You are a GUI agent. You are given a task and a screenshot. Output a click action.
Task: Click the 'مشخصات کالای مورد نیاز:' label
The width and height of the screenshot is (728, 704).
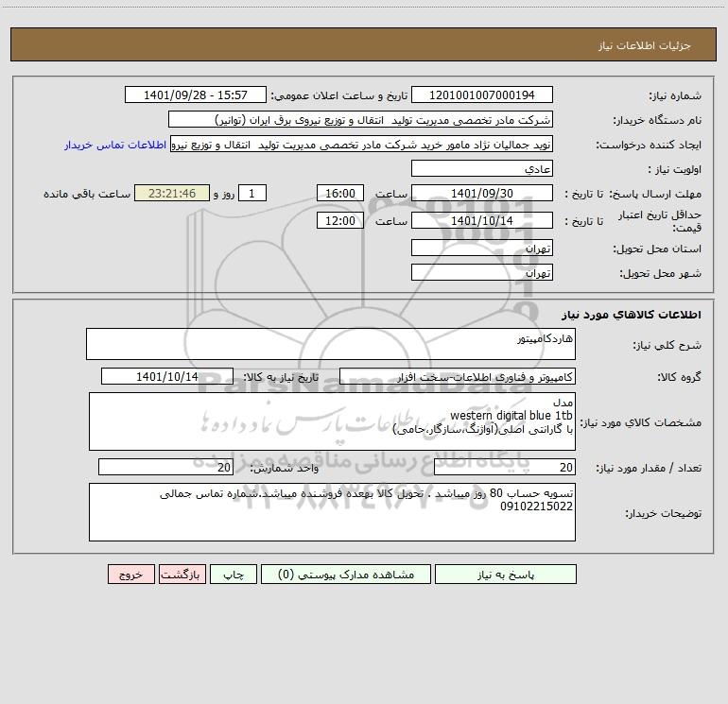641,422
